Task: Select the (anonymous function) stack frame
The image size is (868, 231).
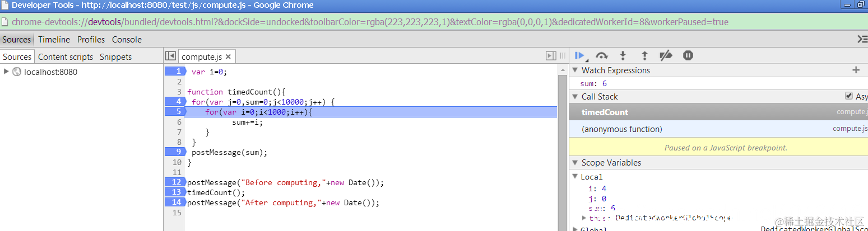Action: pos(718,129)
